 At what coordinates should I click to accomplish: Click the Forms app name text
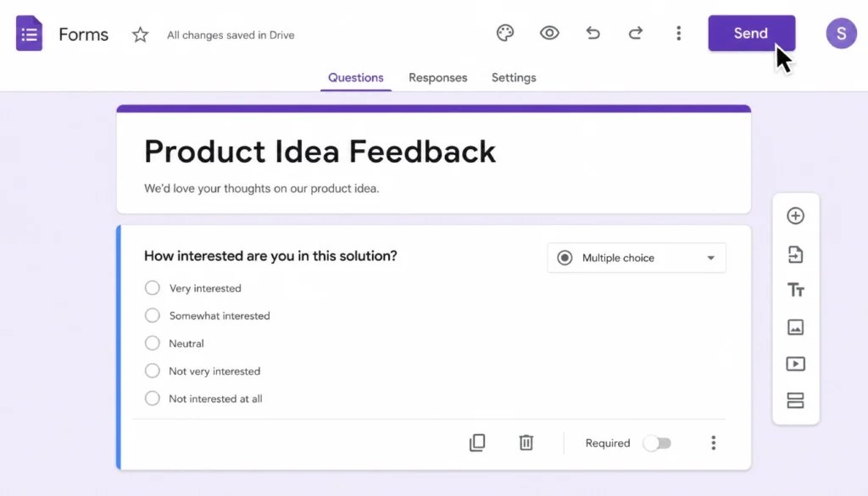(84, 34)
